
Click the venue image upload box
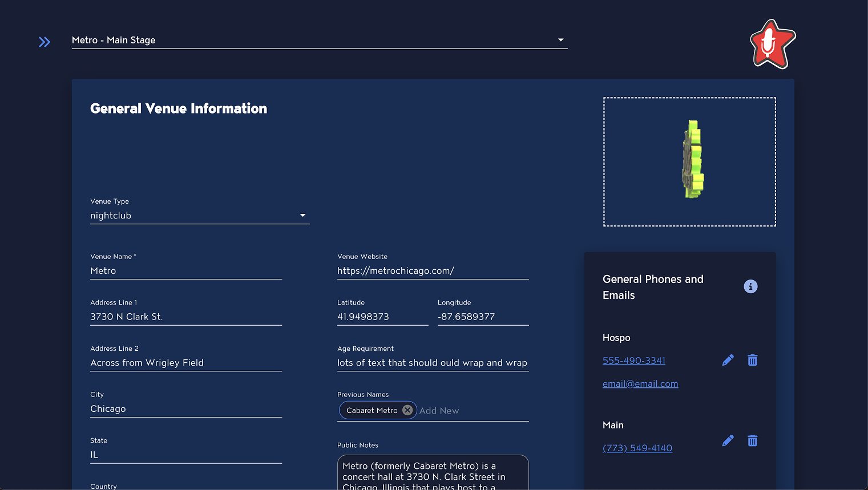689,162
